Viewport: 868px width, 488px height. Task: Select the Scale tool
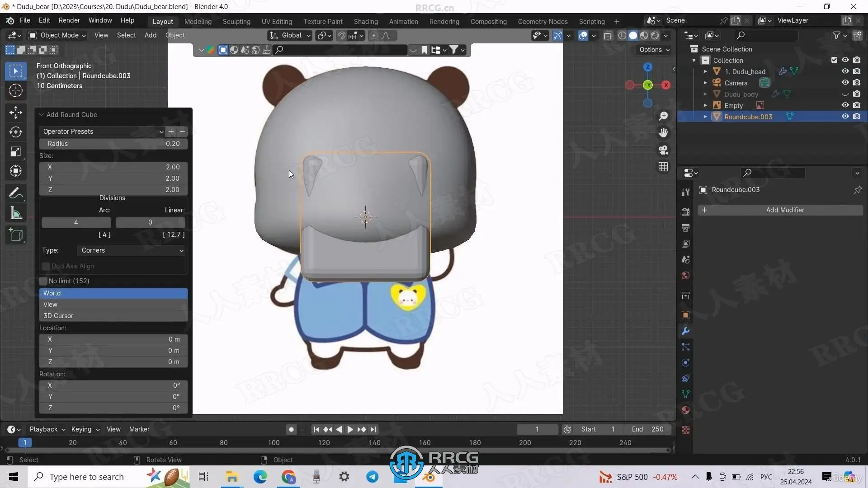coord(16,152)
